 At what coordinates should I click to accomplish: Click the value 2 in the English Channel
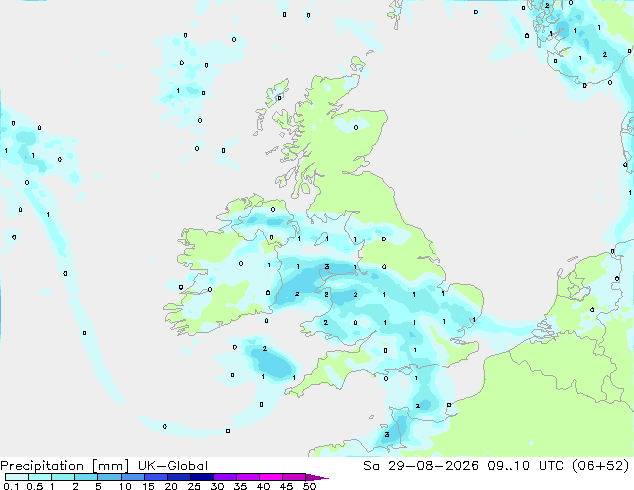tap(417, 406)
